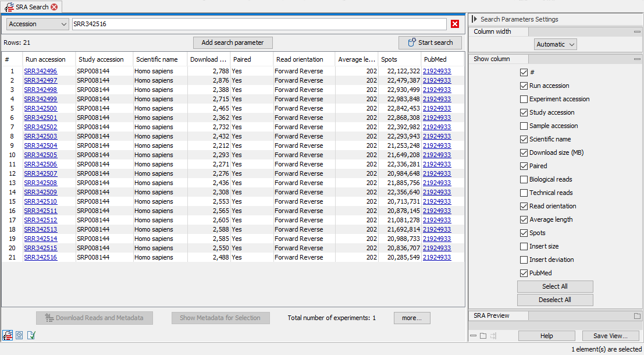Collapse the Show column section
The image size is (644, 355).
tap(636, 58)
